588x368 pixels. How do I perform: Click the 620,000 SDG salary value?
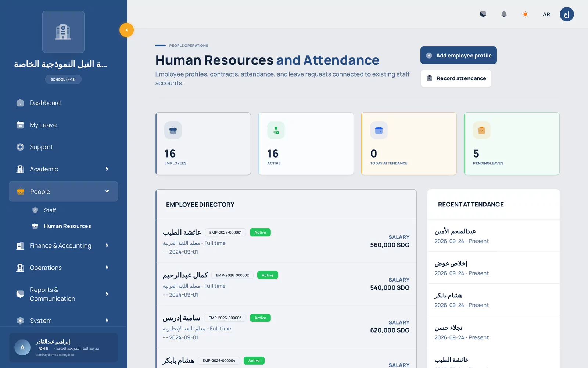pos(390,330)
